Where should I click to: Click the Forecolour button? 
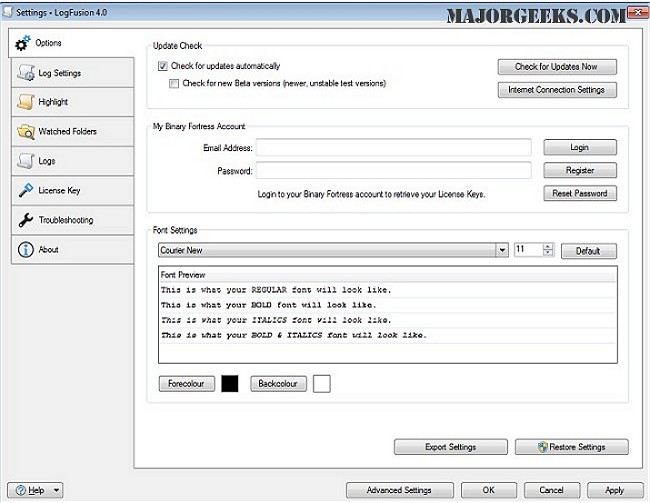pyautogui.click(x=187, y=384)
